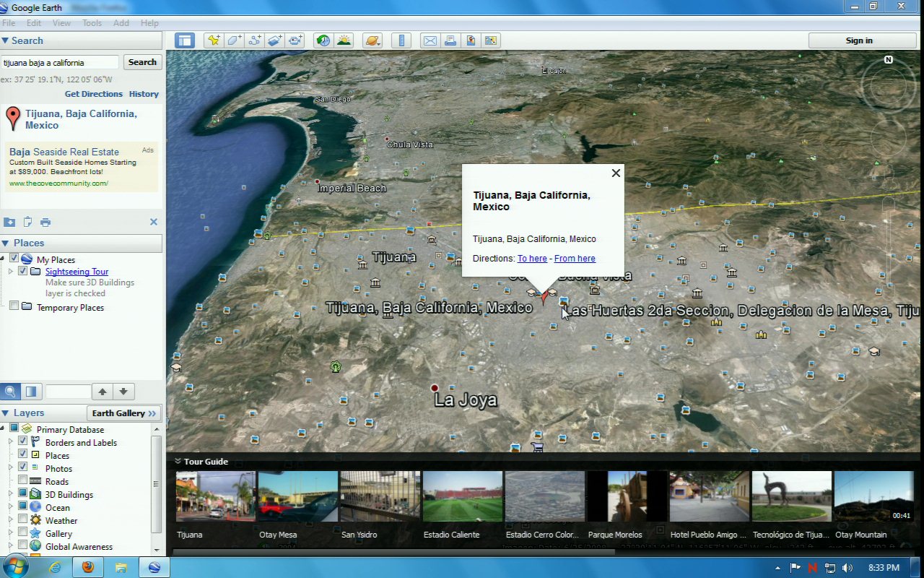
Task: Open the Tools menu
Action: pyautogui.click(x=92, y=23)
